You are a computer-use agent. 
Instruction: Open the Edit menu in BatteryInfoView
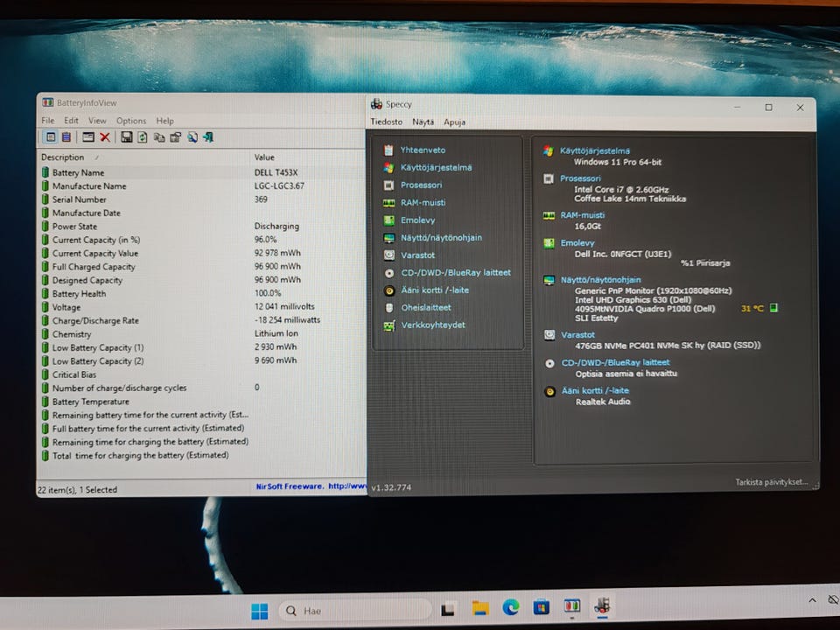point(71,121)
